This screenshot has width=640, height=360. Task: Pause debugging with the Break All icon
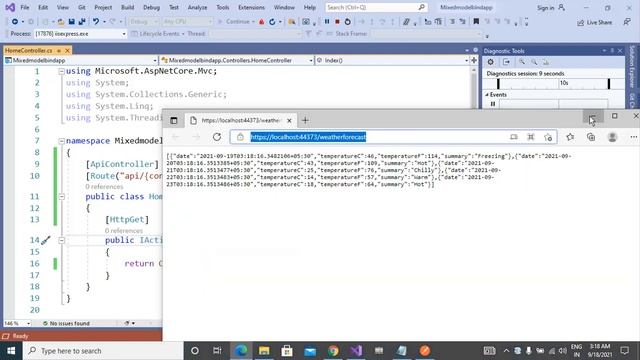pyautogui.click(x=327, y=22)
